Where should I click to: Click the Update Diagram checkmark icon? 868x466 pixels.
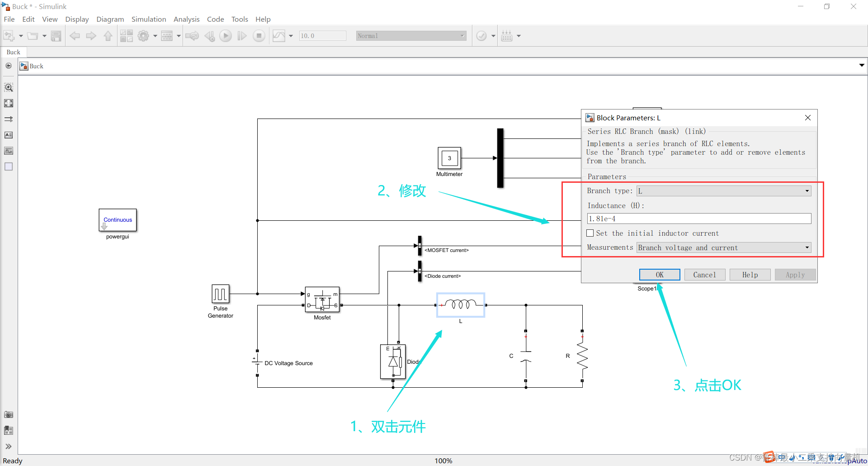pyautogui.click(x=481, y=36)
